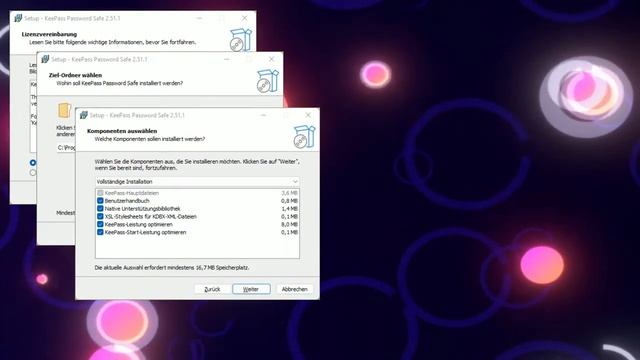Click the KeePass icon in the Komponenten window title bar
This screenshot has height=360, width=640.
pos(84,115)
